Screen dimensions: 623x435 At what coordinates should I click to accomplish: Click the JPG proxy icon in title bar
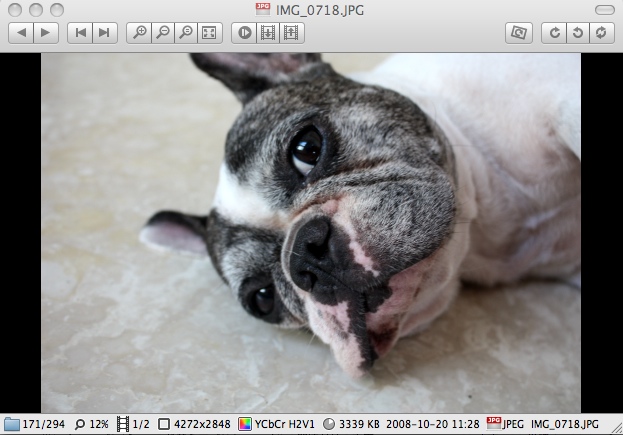coord(263,9)
